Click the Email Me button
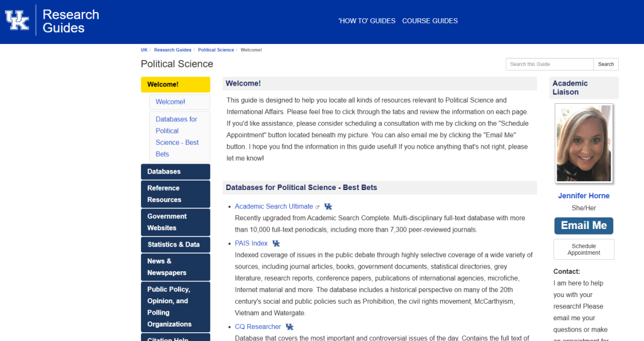 pos(584,225)
